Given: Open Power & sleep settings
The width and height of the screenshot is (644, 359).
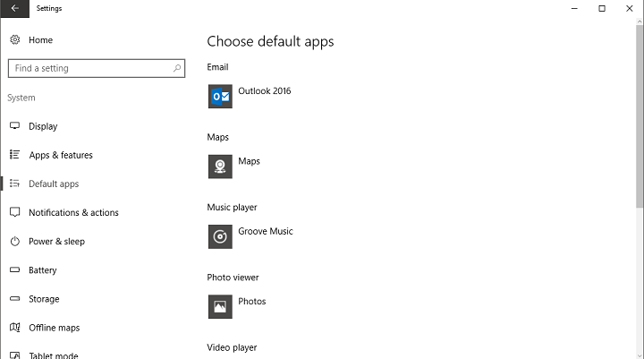Looking at the screenshot, I should coord(56,242).
